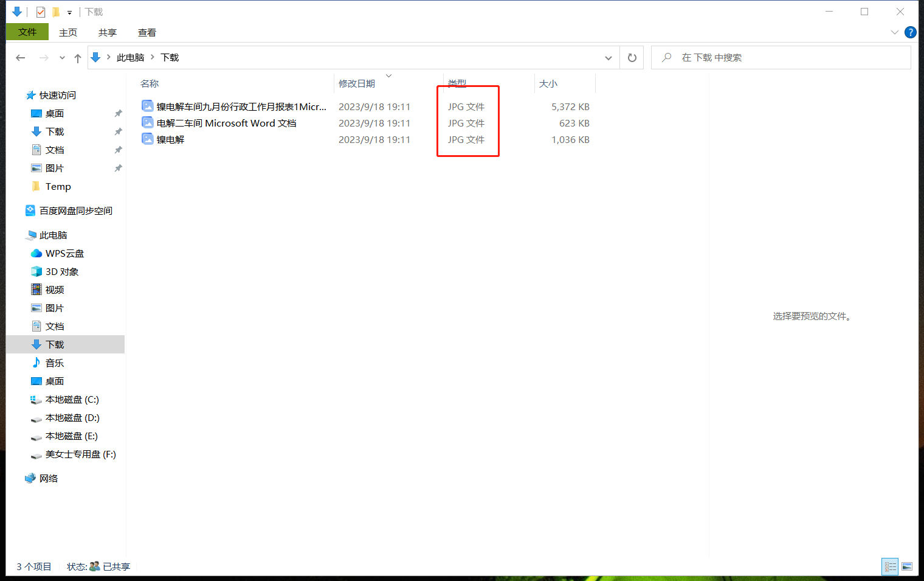The height and width of the screenshot is (581, 924).
Task: Open the 文件 menu
Action: coord(27,32)
